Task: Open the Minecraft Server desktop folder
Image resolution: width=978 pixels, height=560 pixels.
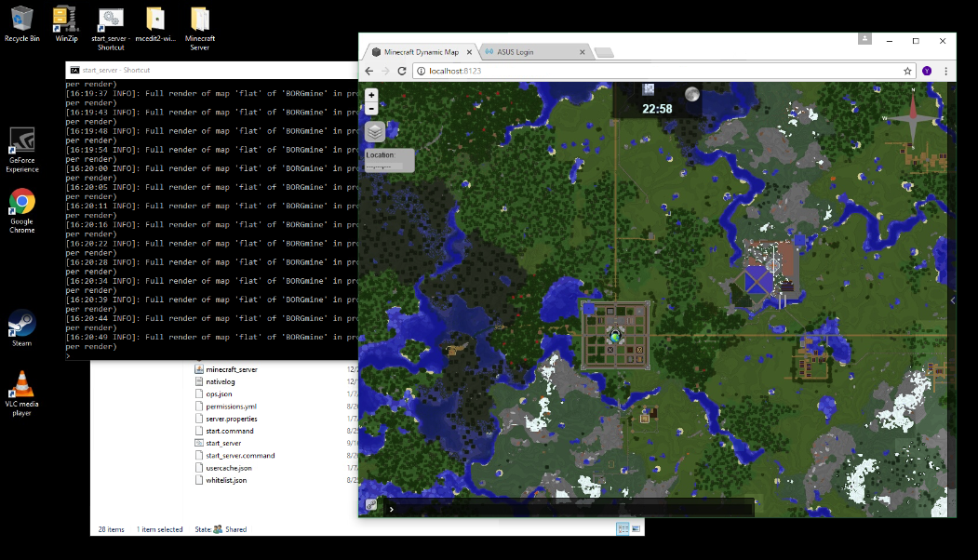Action: tap(199, 29)
